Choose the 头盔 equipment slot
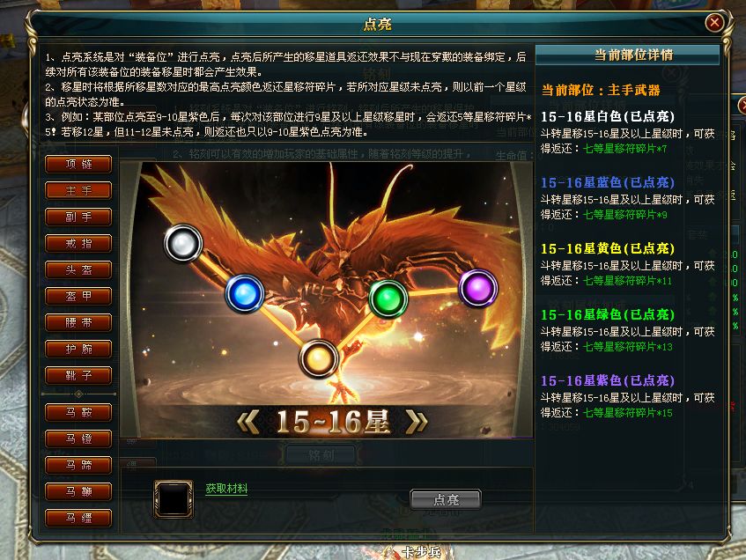The height and width of the screenshot is (560, 746). click(78, 269)
